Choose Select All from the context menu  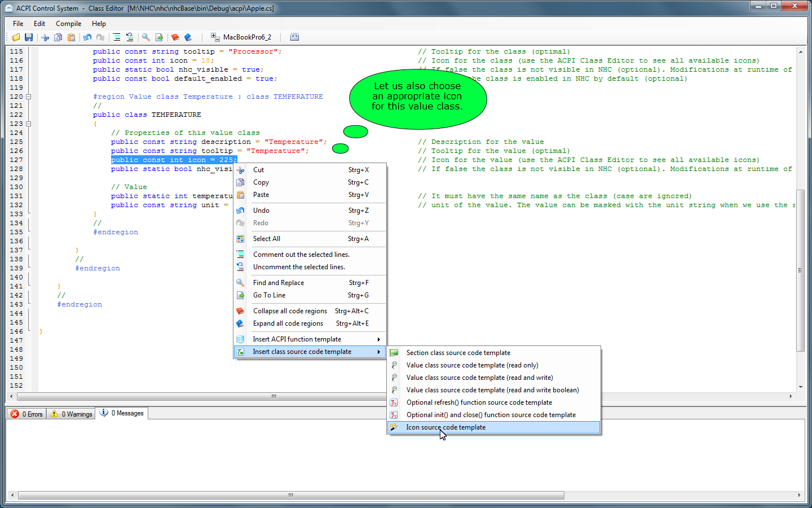click(x=266, y=239)
